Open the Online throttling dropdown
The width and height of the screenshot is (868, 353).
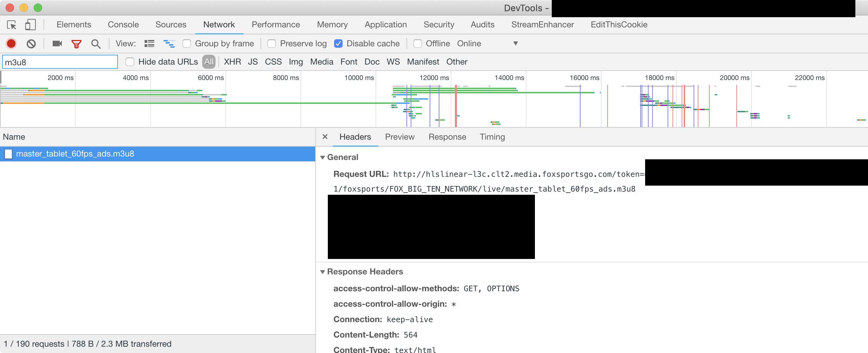coord(487,44)
